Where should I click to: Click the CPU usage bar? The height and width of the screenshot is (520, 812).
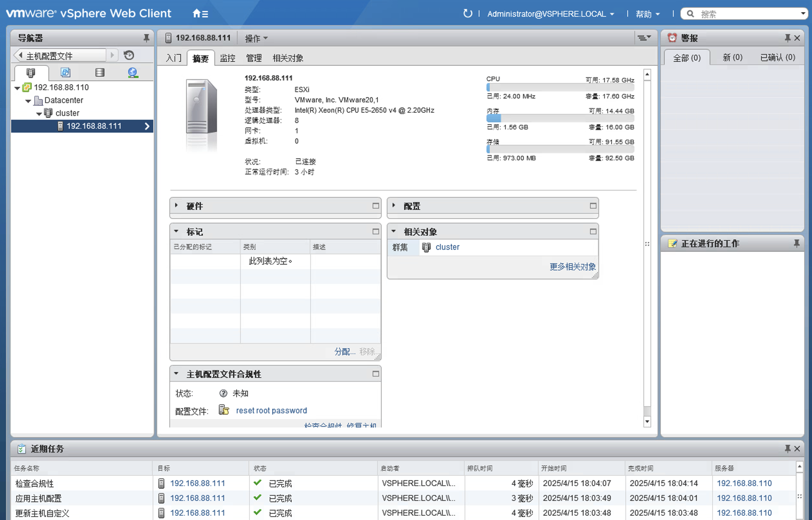(560, 88)
